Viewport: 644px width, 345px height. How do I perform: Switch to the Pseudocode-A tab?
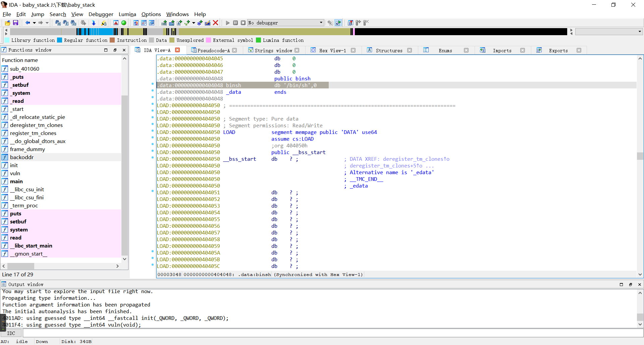[213, 50]
